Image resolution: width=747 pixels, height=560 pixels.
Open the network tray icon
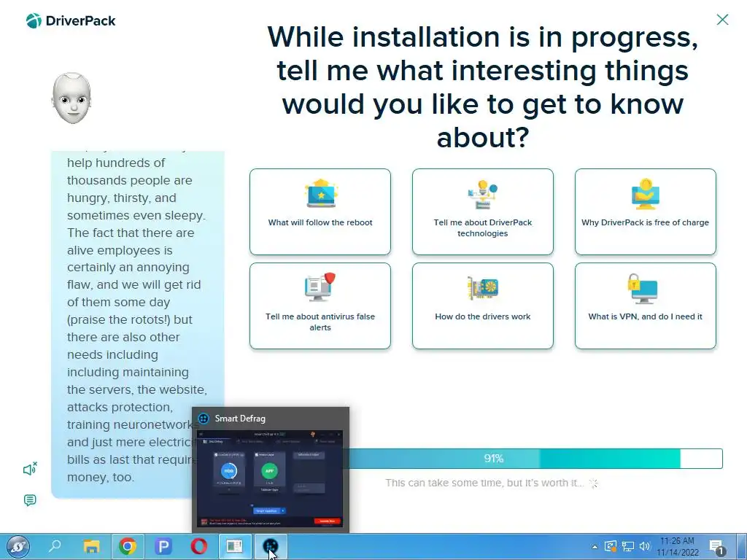(x=628, y=546)
